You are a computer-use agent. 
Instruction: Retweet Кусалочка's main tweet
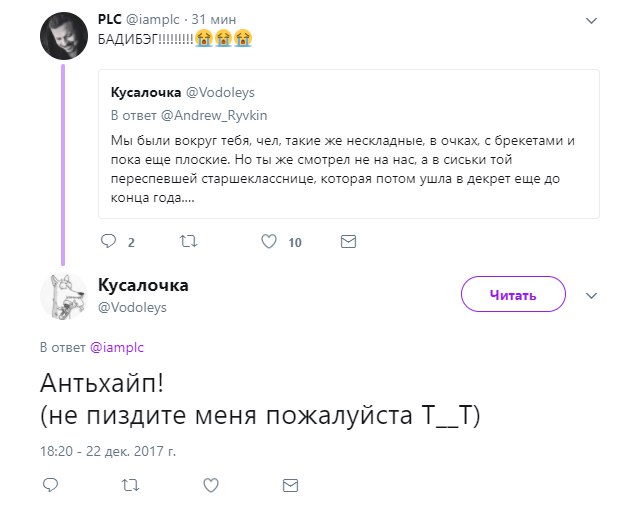click(x=130, y=485)
